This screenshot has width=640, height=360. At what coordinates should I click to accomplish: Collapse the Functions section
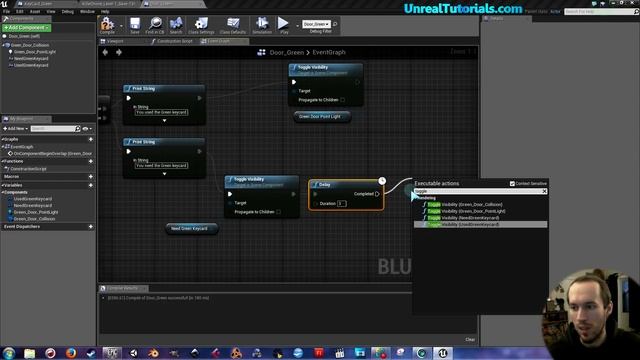coord(3,161)
